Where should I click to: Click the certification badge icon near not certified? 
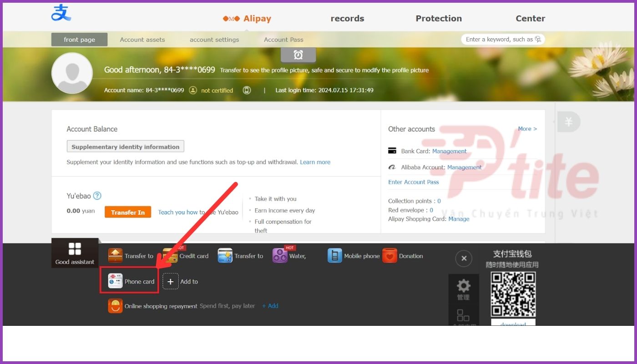tap(193, 90)
